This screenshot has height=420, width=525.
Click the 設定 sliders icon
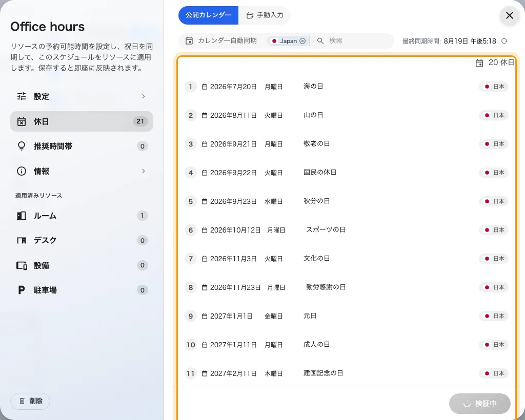point(22,97)
